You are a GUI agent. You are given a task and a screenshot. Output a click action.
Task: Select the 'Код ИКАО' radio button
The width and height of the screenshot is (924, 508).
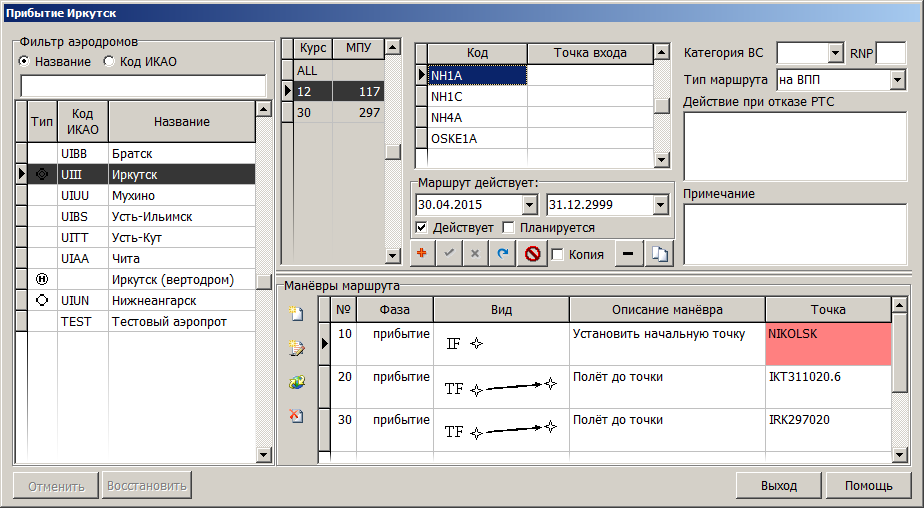coord(111,61)
